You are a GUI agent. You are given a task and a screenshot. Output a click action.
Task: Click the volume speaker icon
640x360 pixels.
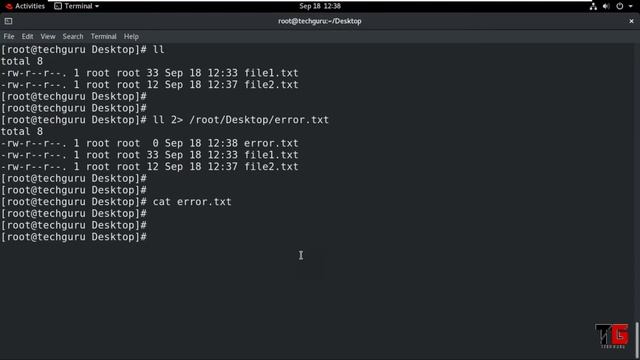tap(606, 6)
